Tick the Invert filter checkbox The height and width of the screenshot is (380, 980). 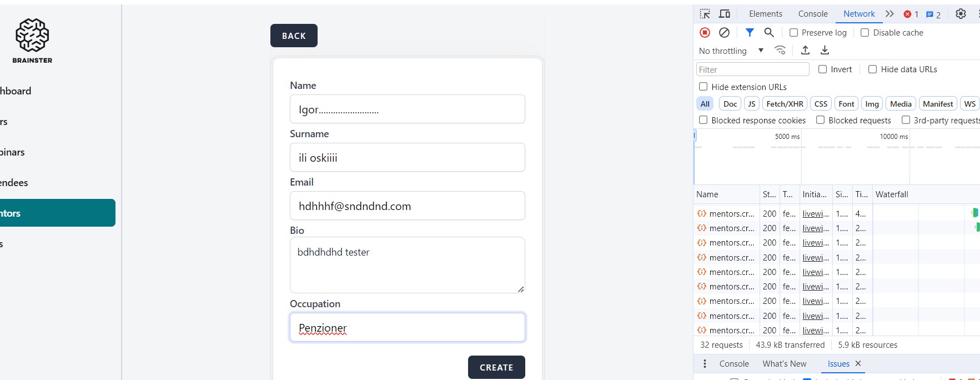coord(822,69)
